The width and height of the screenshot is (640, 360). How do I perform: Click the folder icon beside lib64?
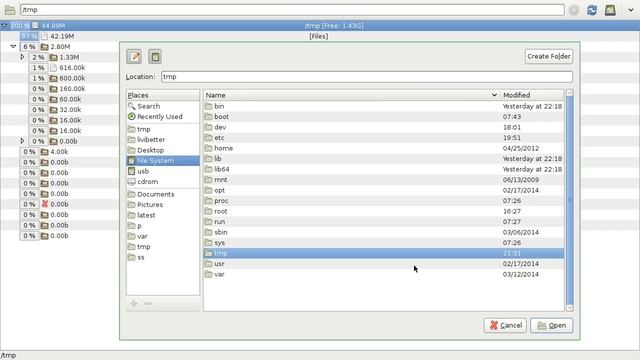[x=209, y=169]
